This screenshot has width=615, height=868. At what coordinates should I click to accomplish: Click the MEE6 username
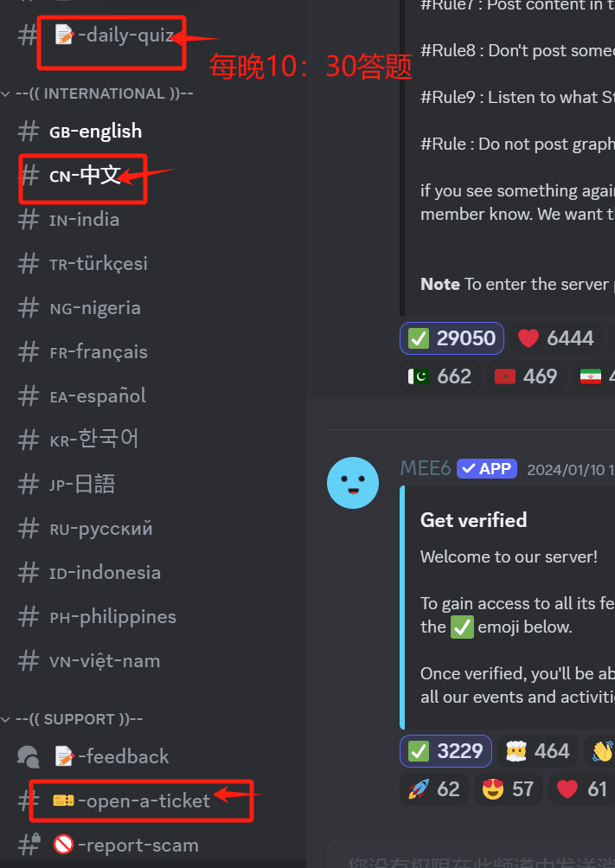(426, 468)
